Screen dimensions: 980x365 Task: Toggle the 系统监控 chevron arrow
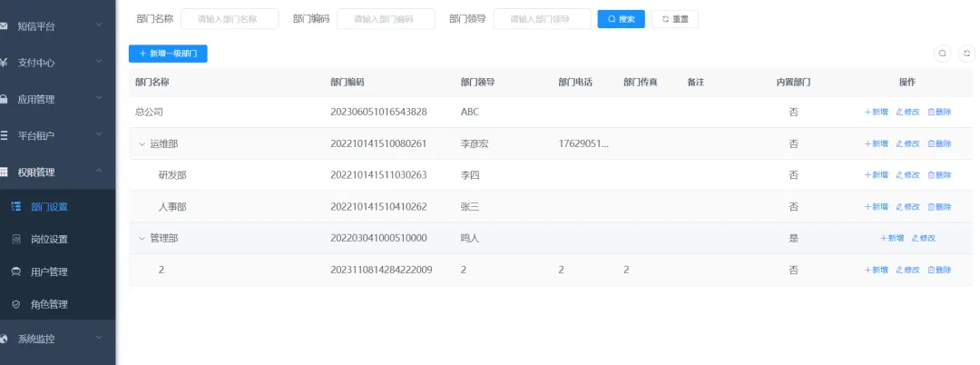coord(99,338)
